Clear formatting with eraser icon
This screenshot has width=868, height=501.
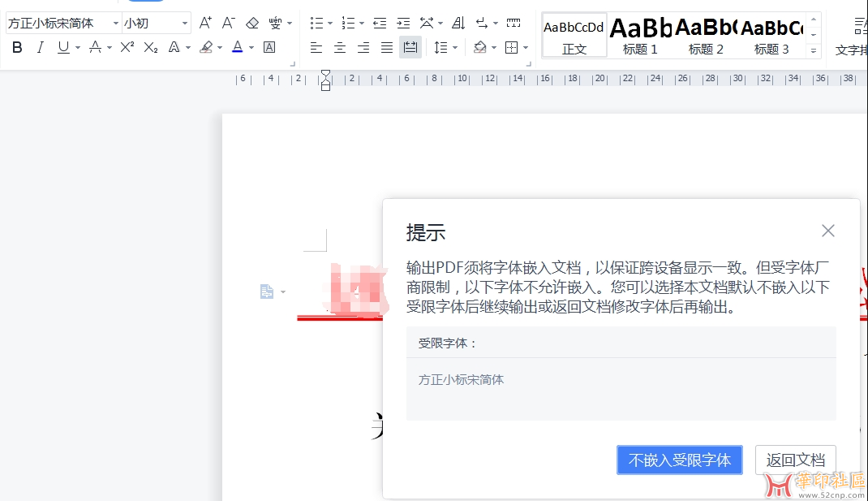click(252, 23)
